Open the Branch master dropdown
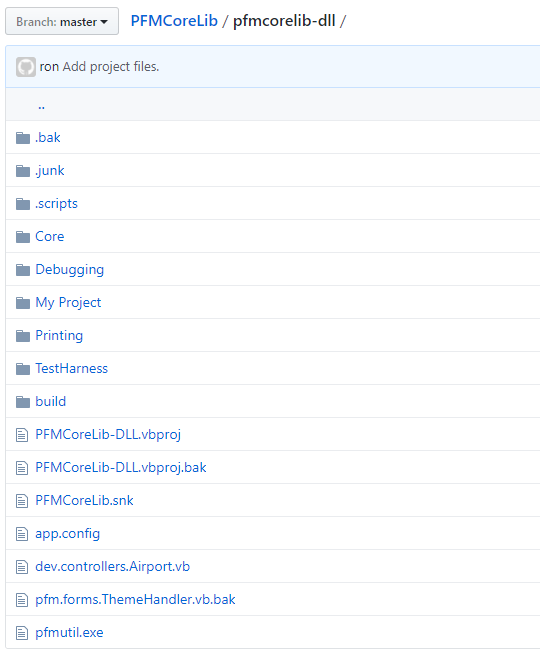Screen dimensions: 540x649 [62, 22]
